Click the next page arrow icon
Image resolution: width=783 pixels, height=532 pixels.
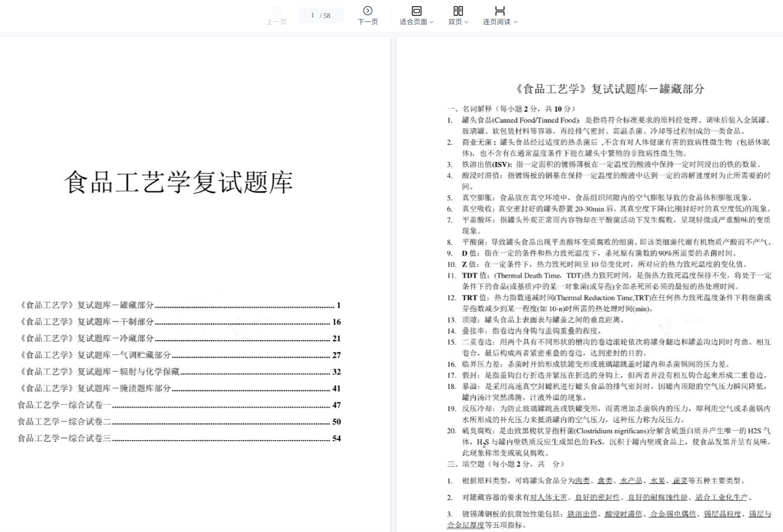(367, 11)
